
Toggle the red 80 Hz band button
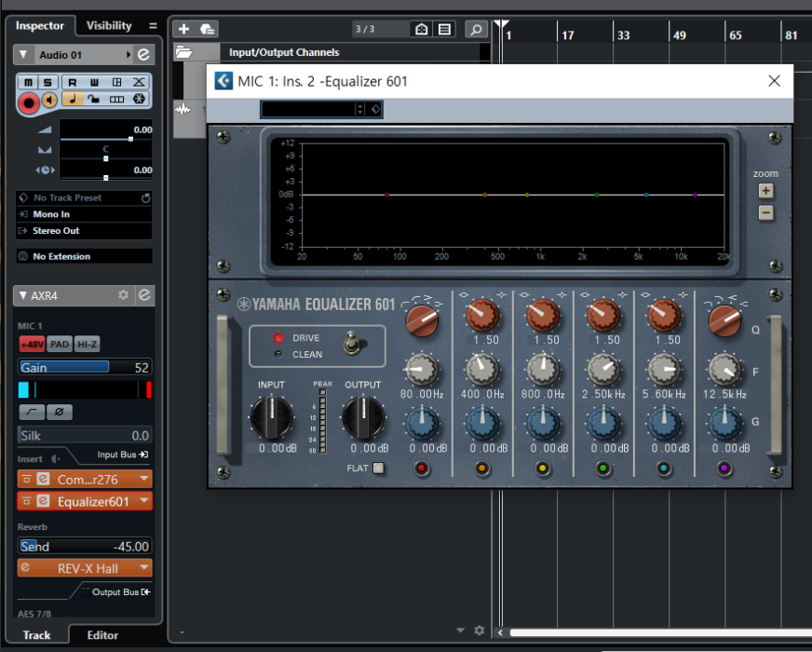pyautogui.click(x=422, y=469)
